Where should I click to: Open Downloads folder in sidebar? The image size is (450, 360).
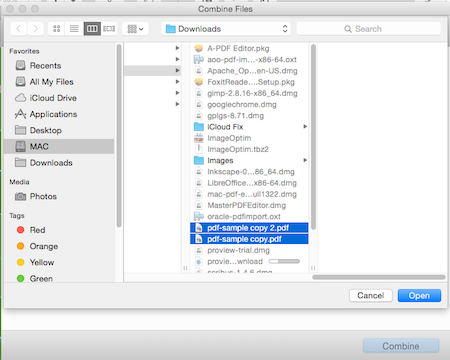[60, 163]
